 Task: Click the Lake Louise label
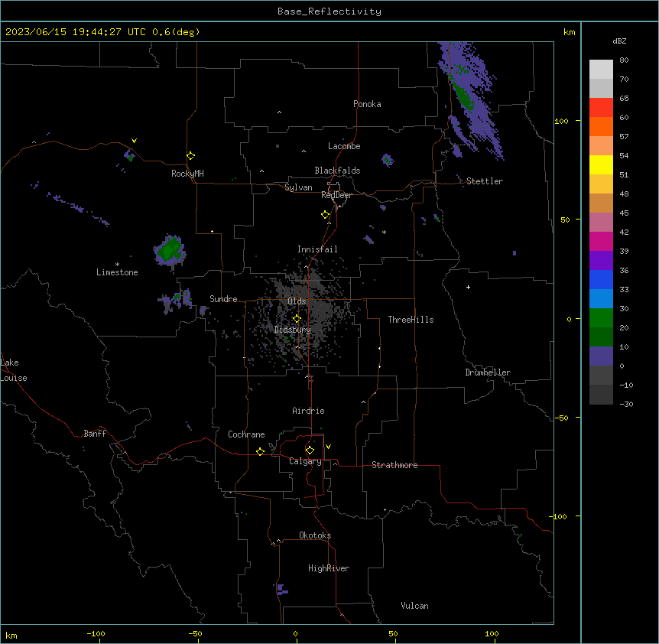12,370
